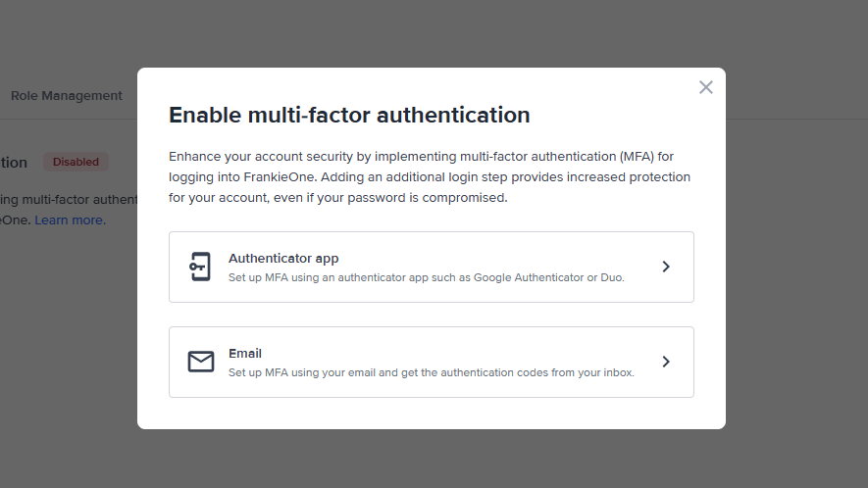Expand the Email option chevron
The width and height of the screenshot is (868, 488).
[x=666, y=362]
